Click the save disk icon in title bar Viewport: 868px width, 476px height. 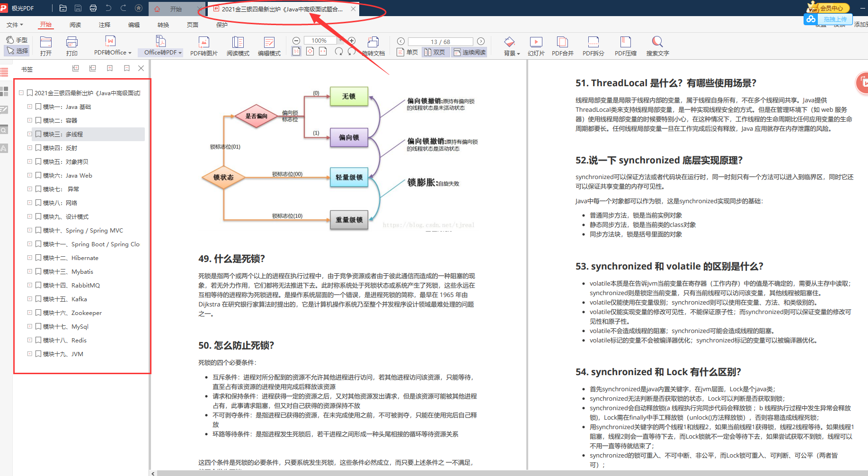pos(78,8)
